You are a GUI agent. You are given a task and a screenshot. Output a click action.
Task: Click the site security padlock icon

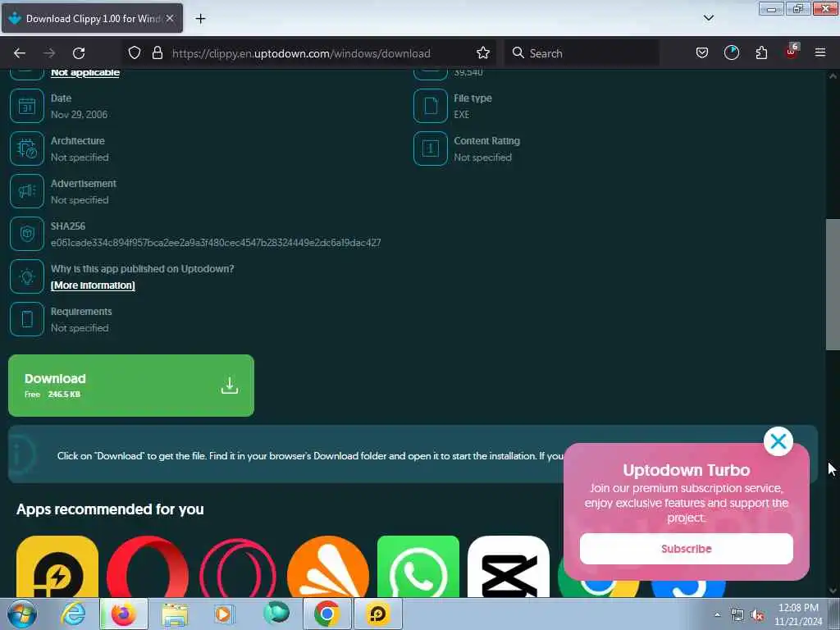(157, 53)
